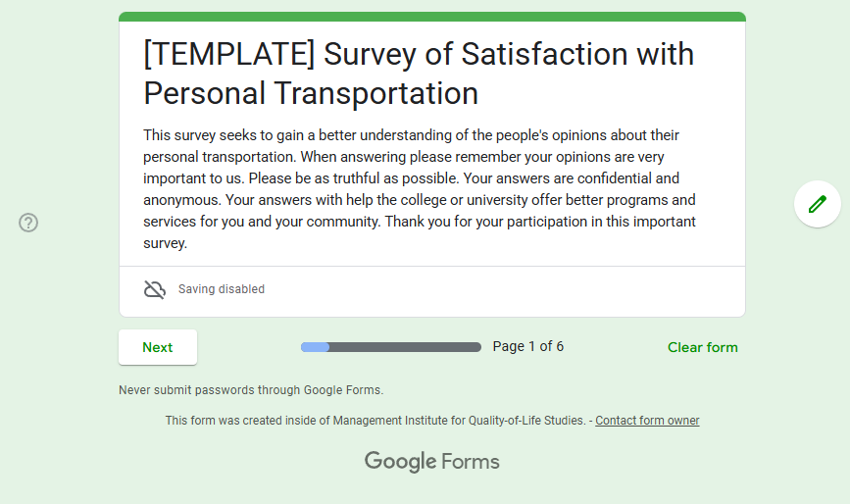Click the word Forms in footer logo
This screenshot has height=504, width=850.
pos(470,461)
